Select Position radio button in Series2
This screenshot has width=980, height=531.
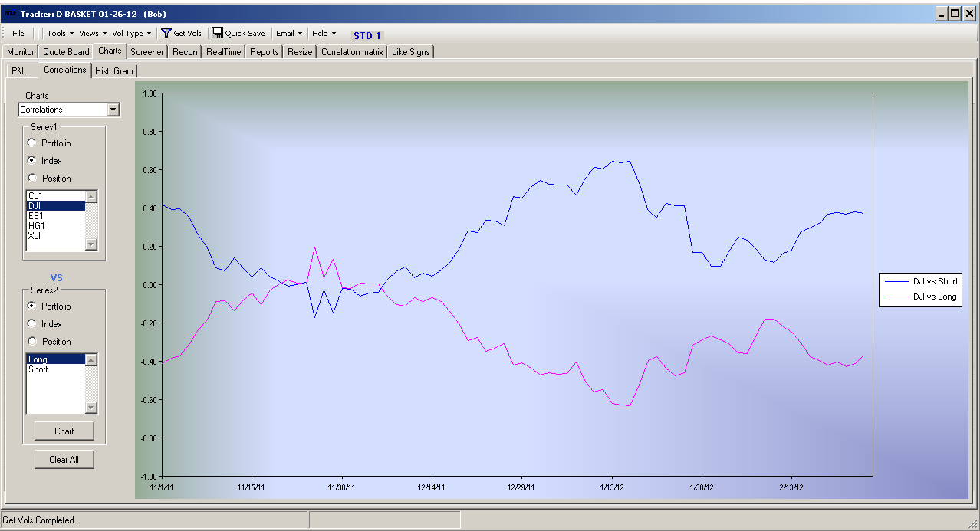click(31, 342)
